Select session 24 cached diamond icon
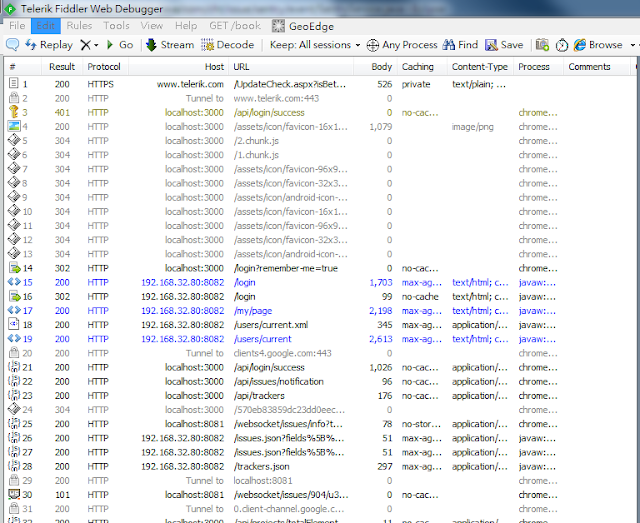640x523 pixels. pos(14,409)
